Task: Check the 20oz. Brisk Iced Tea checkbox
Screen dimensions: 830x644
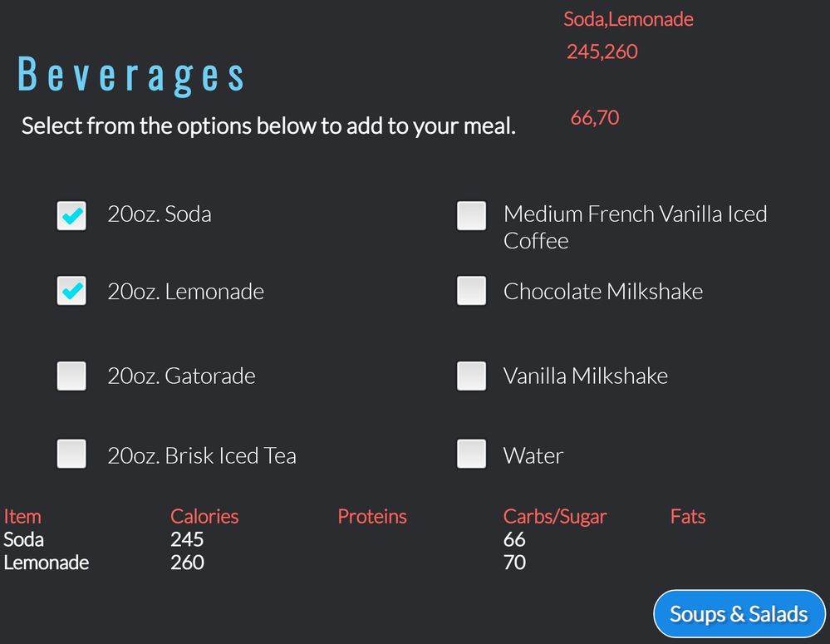Action: click(71, 454)
